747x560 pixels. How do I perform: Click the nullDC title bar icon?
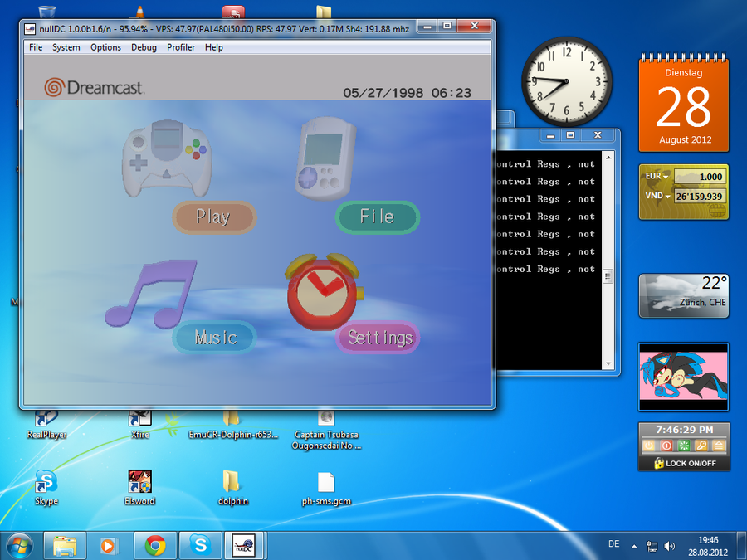pyautogui.click(x=30, y=29)
